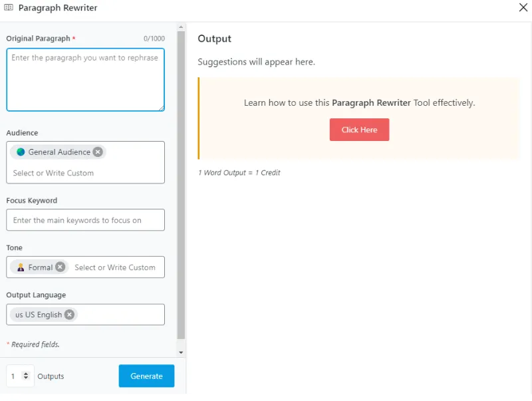
Task: Close the Paragraph Rewriter panel
Action: pyautogui.click(x=523, y=8)
